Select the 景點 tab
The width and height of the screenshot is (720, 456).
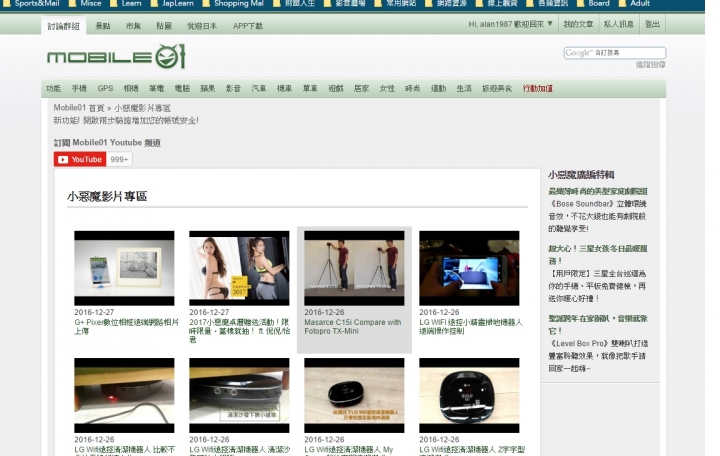[103, 26]
